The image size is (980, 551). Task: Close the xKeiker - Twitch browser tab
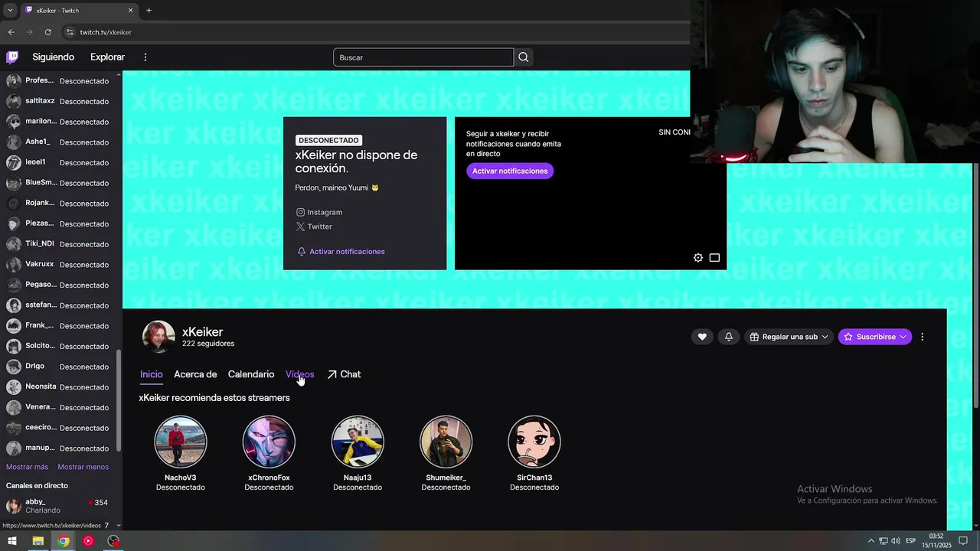130,10
